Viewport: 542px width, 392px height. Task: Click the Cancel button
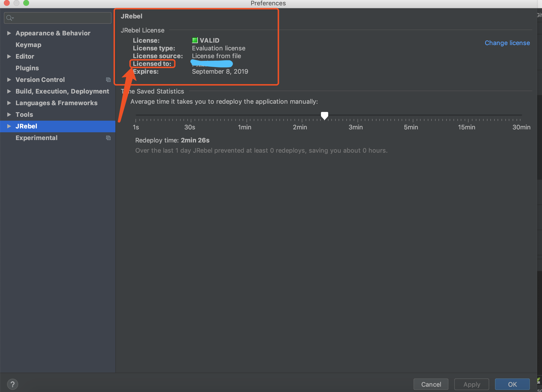point(431,384)
